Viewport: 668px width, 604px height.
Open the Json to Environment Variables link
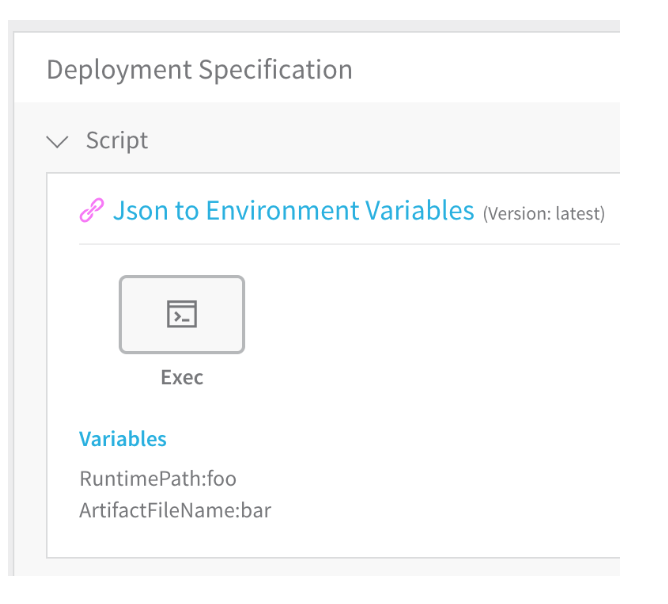point(293,210)
